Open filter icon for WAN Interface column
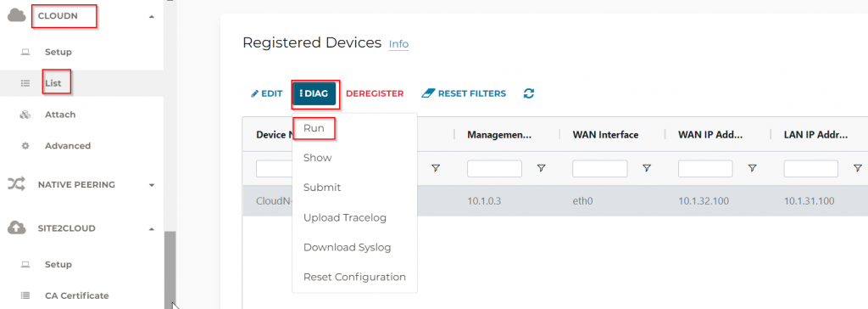 [x=646, y=168]
